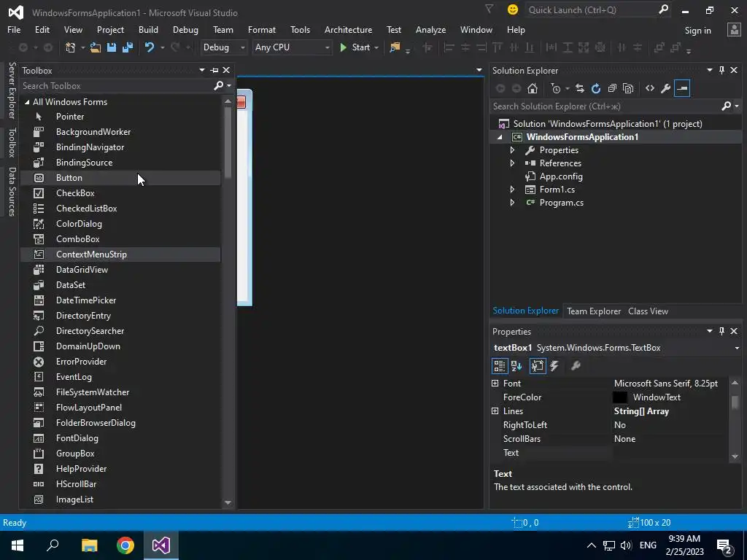The height and width of the screenshot is (560, 747).
Task: Click the Sync with Active Document icon
Action: point(580,88)
